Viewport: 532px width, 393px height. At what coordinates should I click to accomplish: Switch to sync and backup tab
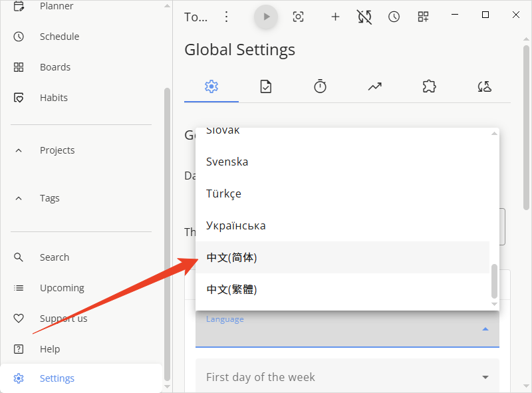(x=484, y=86)
